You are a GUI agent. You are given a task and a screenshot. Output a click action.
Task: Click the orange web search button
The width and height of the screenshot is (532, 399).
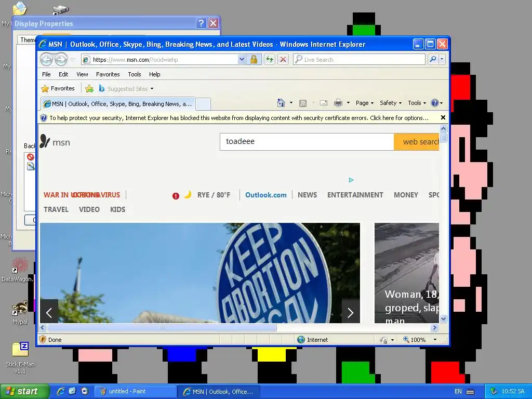417,141
